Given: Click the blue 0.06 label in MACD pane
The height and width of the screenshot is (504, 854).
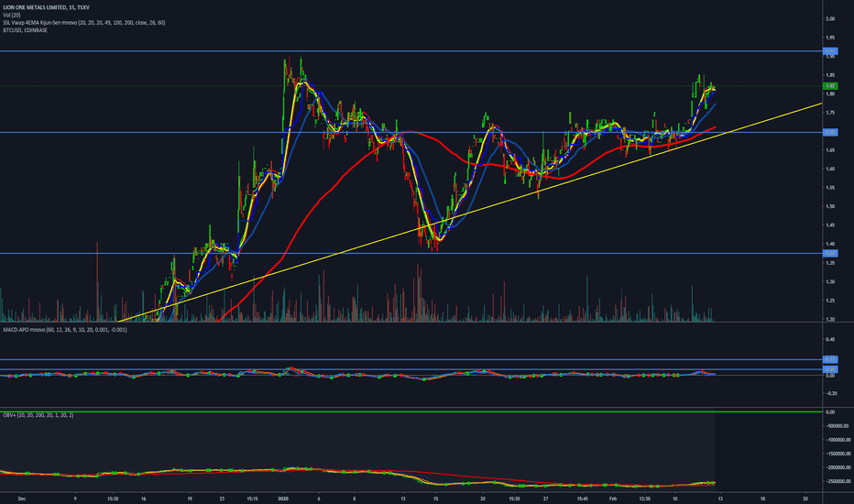Looking at the screenshot, I should (830, 369).
